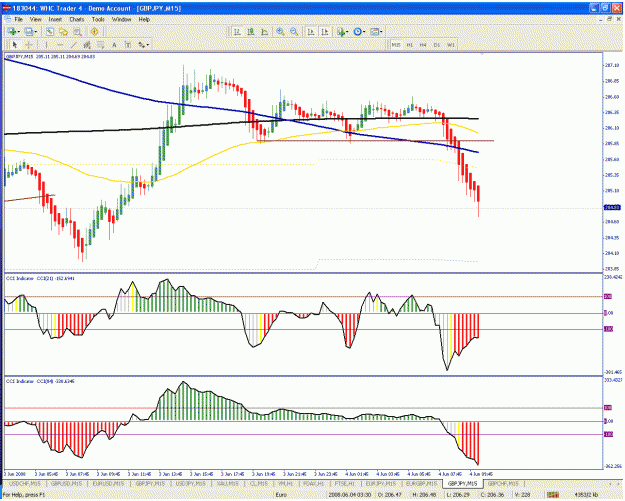Switch to the USDJPY,M15 chart tab

click(191, 483)
